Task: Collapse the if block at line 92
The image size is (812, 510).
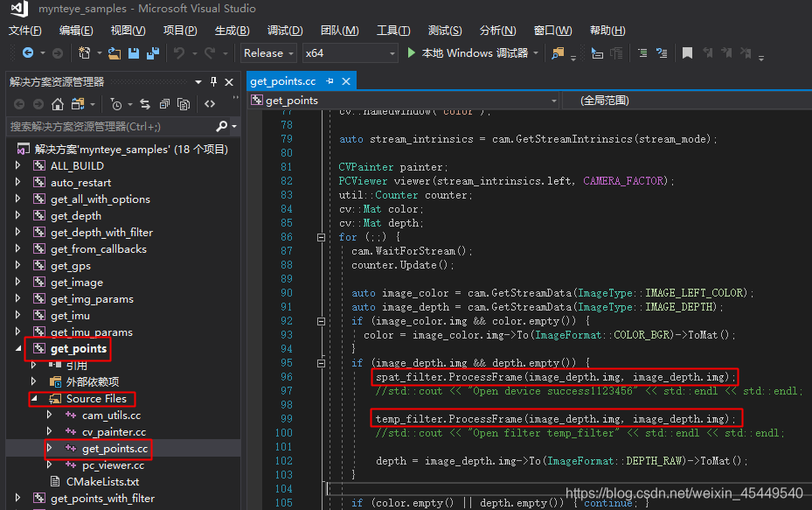Action: 321,321
